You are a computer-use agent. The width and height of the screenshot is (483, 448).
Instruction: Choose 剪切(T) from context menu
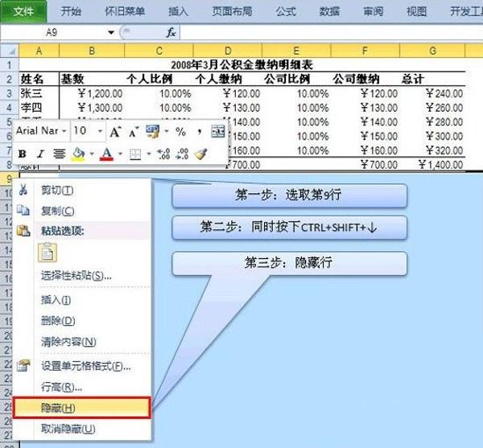[82, 190]
